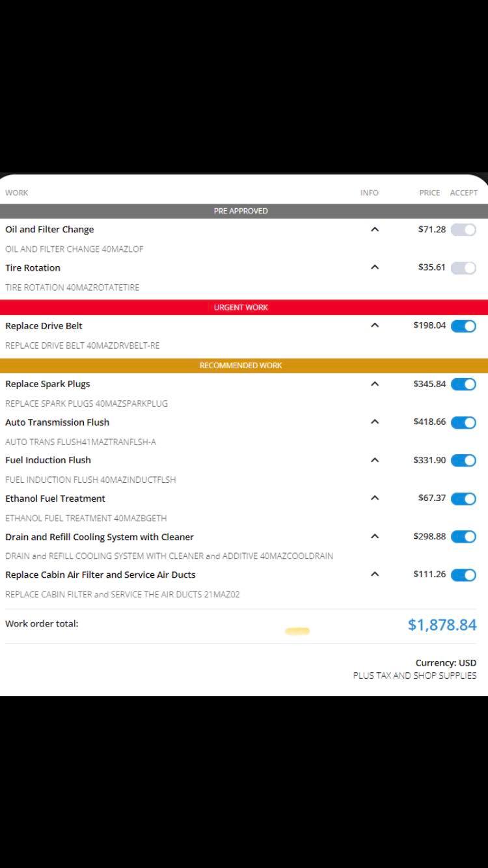
Task: Switch off Fuel Induction Flush acceptance
Action: 463,461
